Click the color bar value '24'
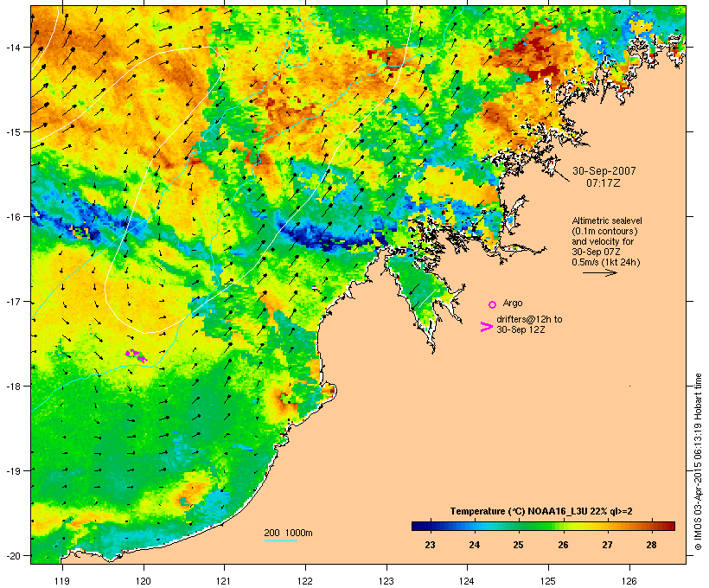 475,545
